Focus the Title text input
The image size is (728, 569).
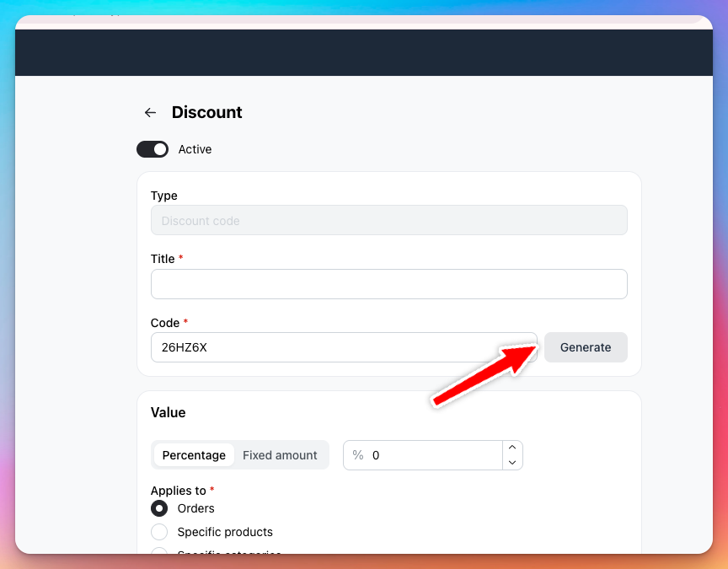point(388,284)
